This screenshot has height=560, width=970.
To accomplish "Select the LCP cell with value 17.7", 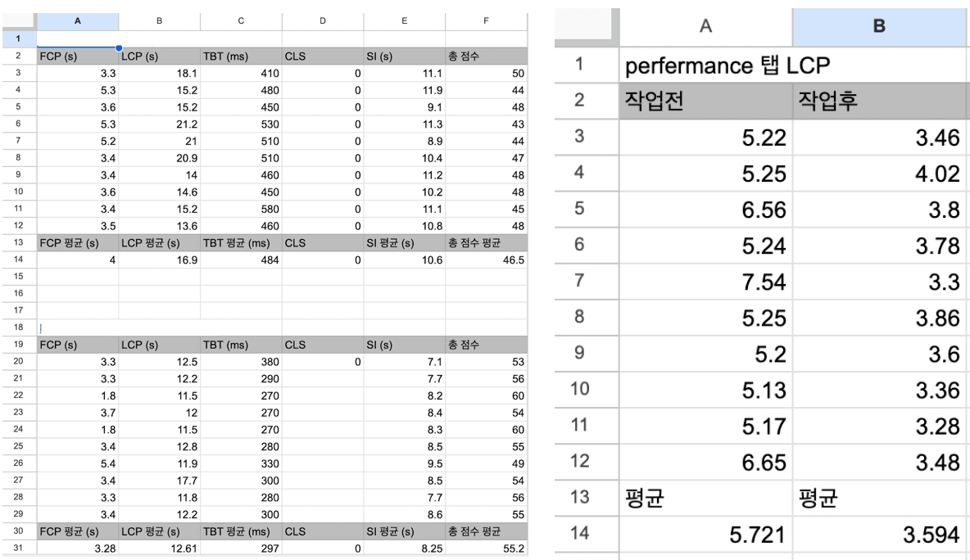I will pos(159,480).
